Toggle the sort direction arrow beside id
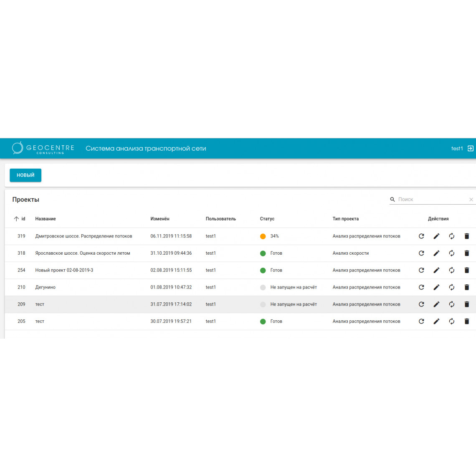 [16, 219]
